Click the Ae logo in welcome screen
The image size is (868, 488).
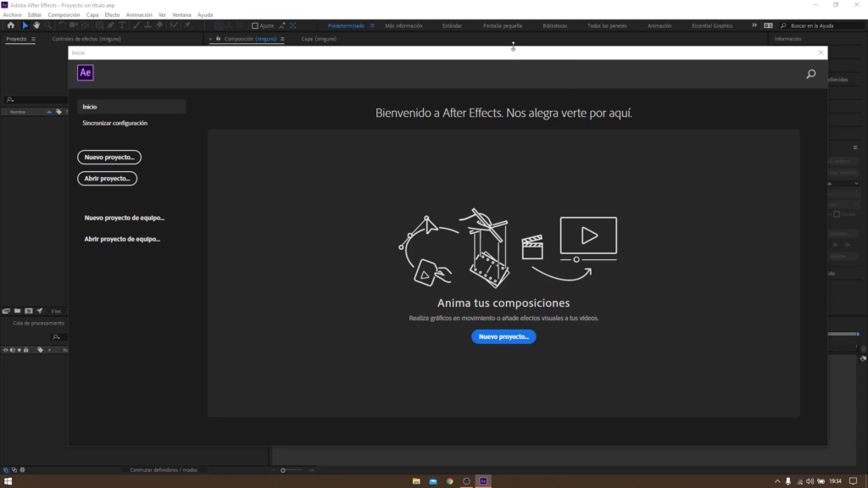click(x=86, y=73)
